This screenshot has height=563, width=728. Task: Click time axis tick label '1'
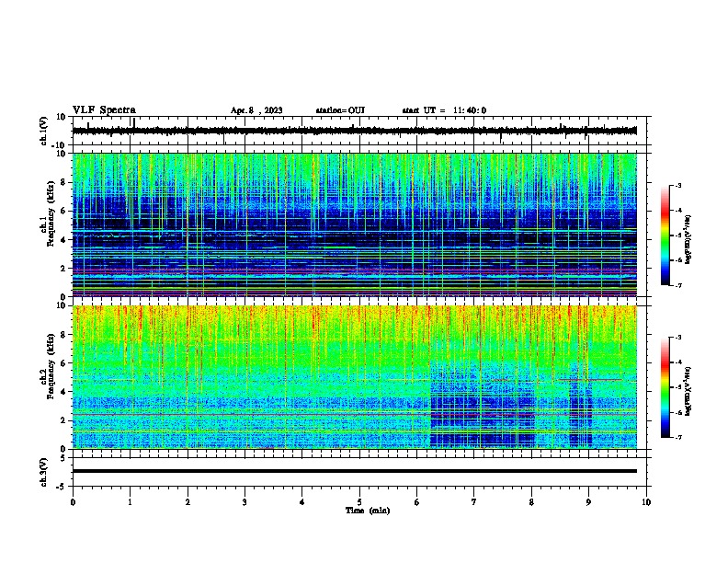click(130, 502)
